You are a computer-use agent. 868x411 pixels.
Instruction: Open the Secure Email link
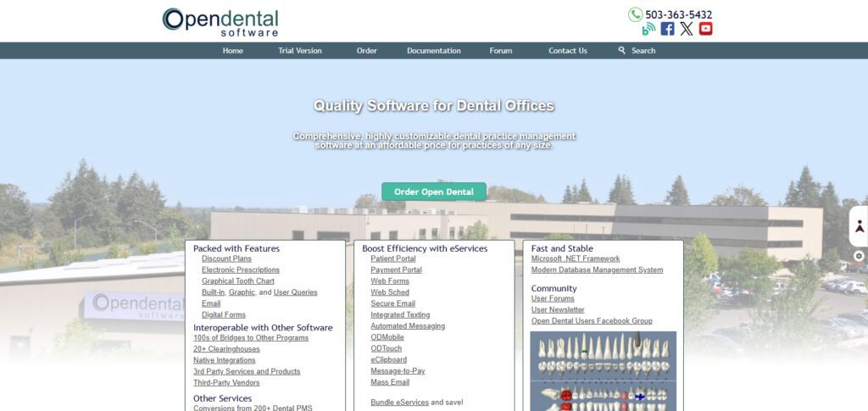(x=393, y=303)
